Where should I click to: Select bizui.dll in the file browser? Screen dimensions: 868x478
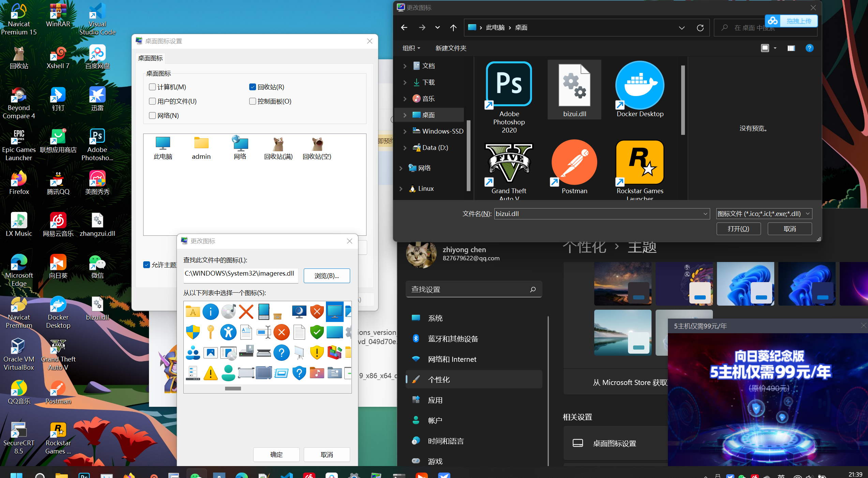(574, 90)
